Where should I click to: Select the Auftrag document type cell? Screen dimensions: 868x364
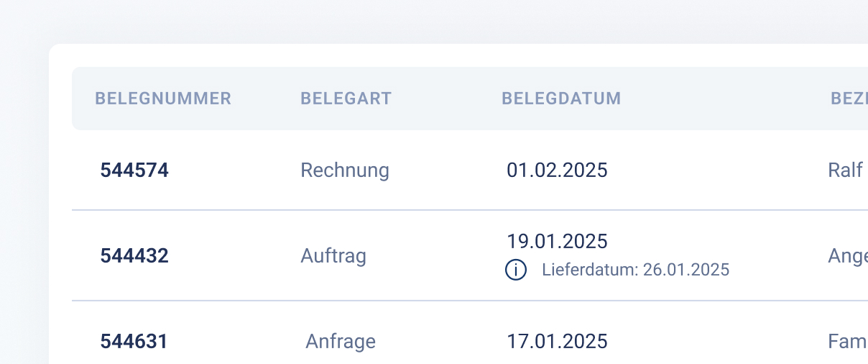click(x=333, y=256)
